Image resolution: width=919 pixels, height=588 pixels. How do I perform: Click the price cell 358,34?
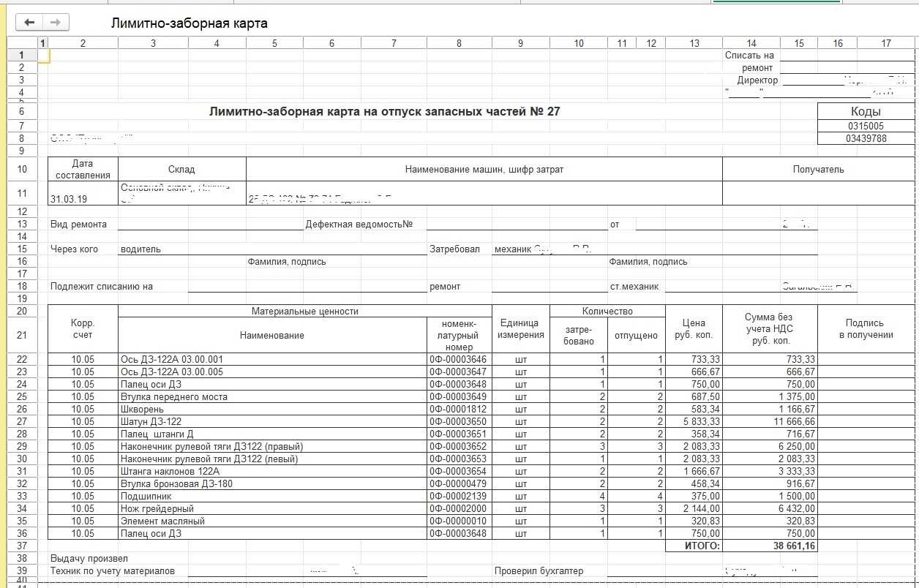(694, 434)
